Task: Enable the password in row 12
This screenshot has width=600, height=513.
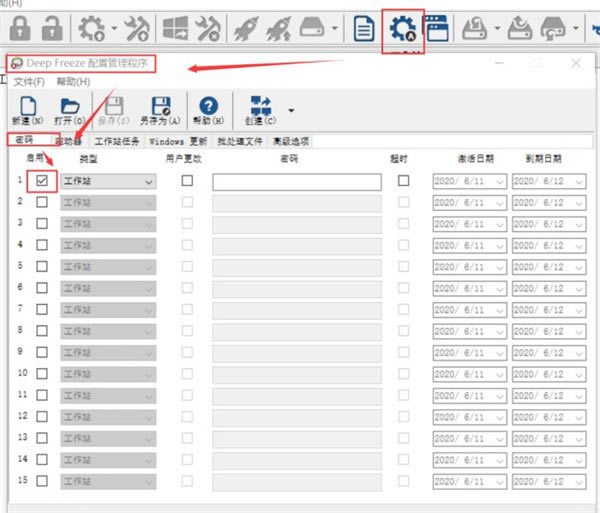Action: [x=42, y=416]
